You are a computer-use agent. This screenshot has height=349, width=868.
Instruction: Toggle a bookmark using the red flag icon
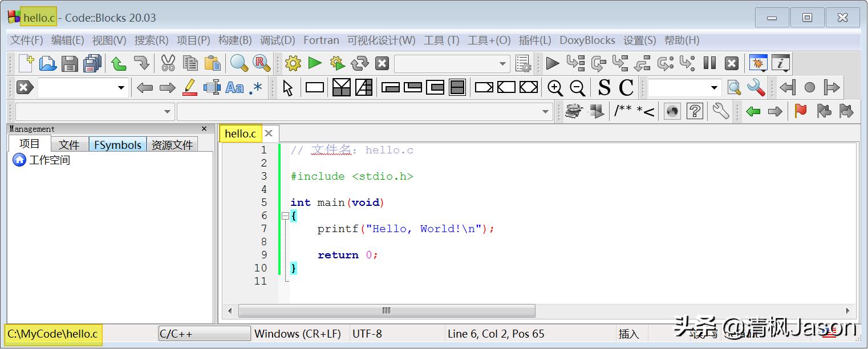[801, 111]
